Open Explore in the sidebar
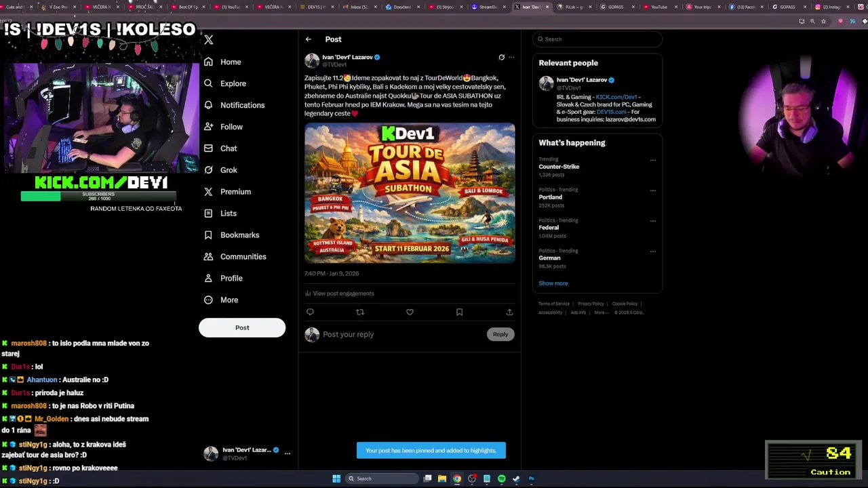 225,83
